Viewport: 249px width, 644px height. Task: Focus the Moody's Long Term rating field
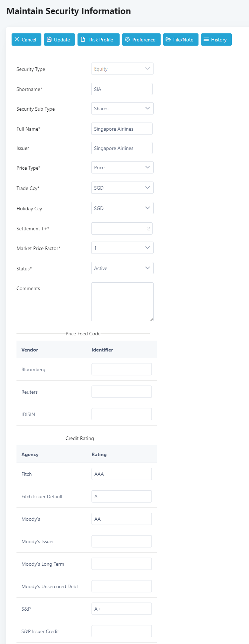121,564
